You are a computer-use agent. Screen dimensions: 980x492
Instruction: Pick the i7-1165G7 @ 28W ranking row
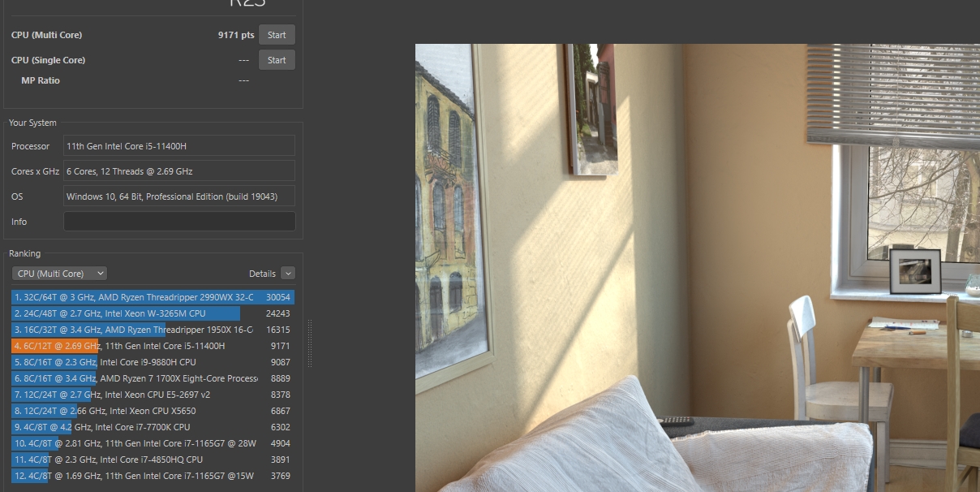153,443
